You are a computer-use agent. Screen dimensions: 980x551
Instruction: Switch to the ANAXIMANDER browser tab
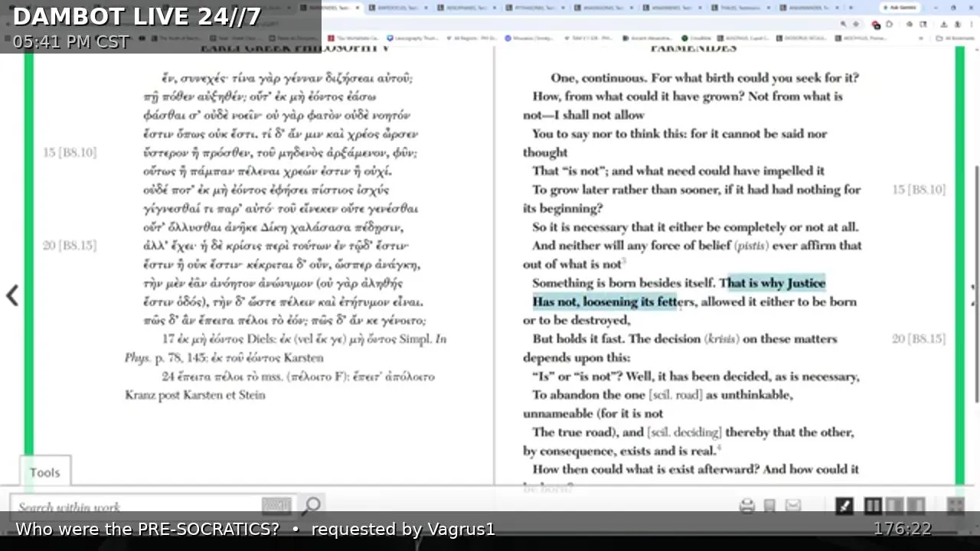pos(810,8)
